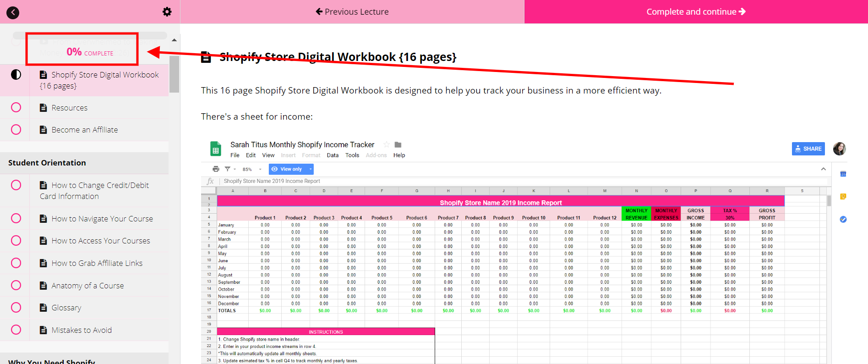Click the spreadsheet vertical scrollbar
868x364 pixels.
(829, 201)
